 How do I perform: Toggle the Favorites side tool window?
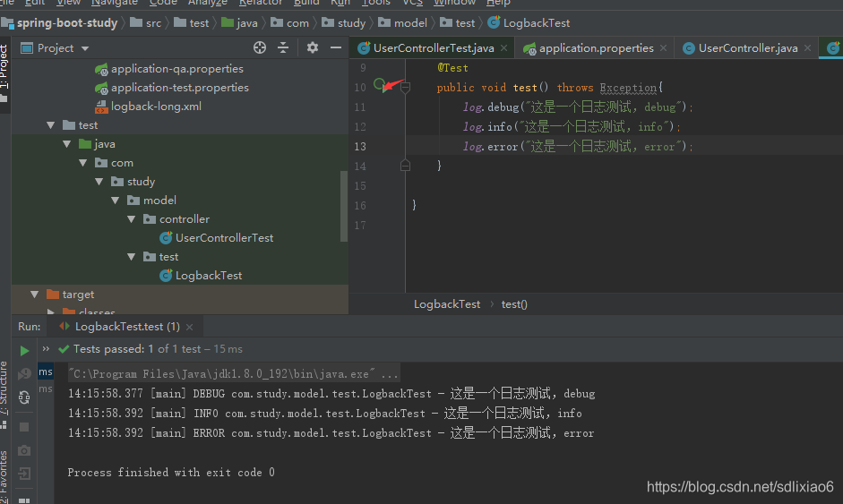(x=4, y=475)
